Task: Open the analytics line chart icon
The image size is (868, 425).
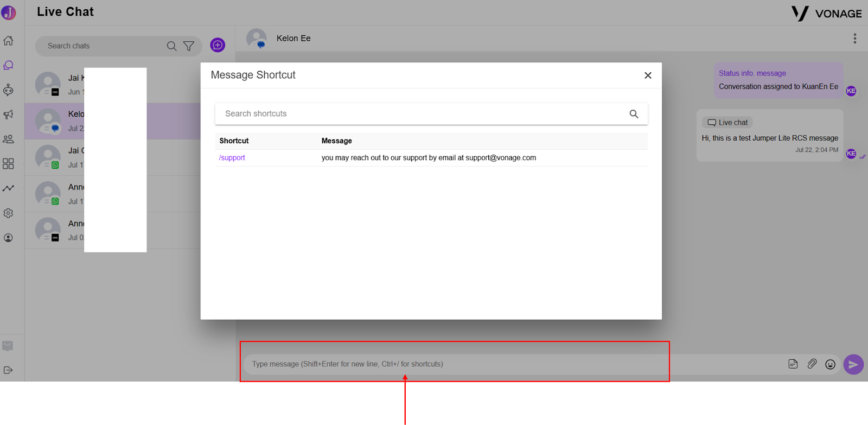Action: 8,188
